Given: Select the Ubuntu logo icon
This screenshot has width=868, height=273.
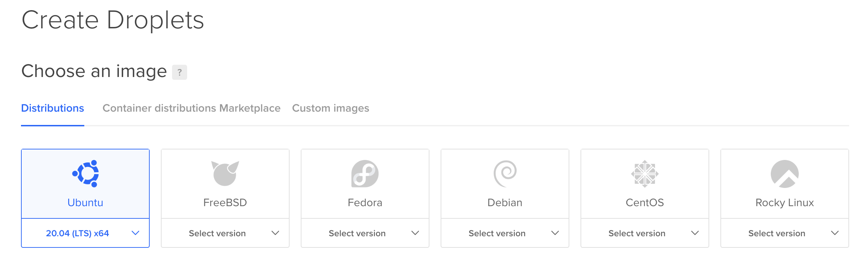Looking at the screenshot, I should (x=85, y=174).
